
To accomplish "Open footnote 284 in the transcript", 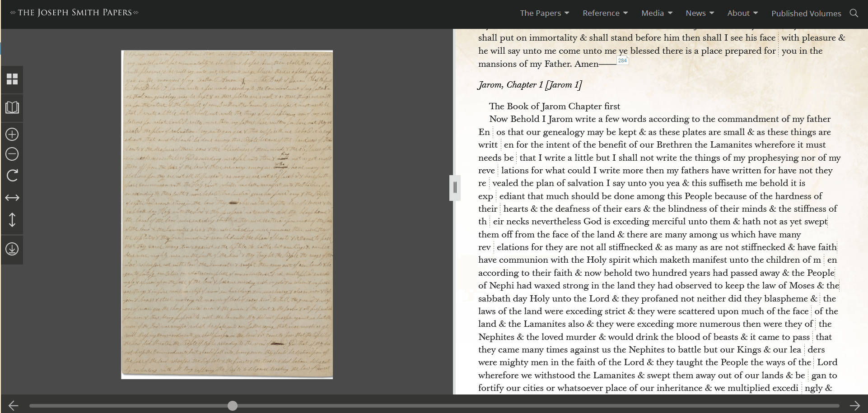I will click(x=623, y=60).
